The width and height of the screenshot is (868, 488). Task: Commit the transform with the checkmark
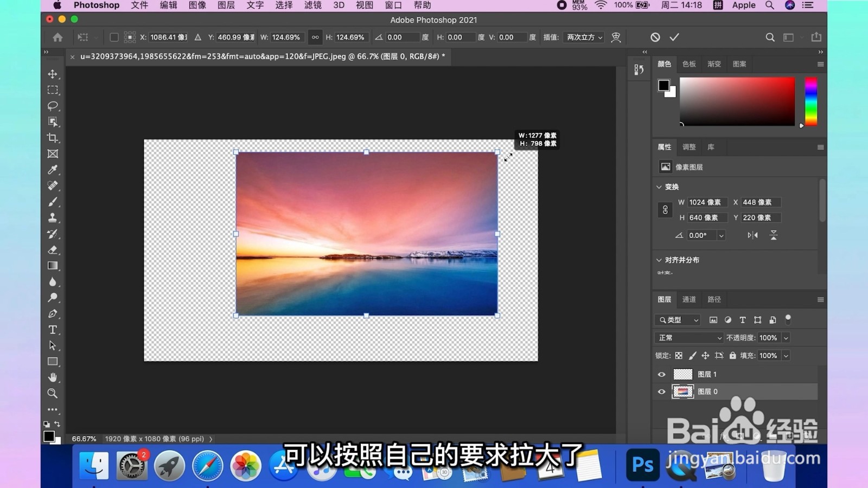click(674, 37)
